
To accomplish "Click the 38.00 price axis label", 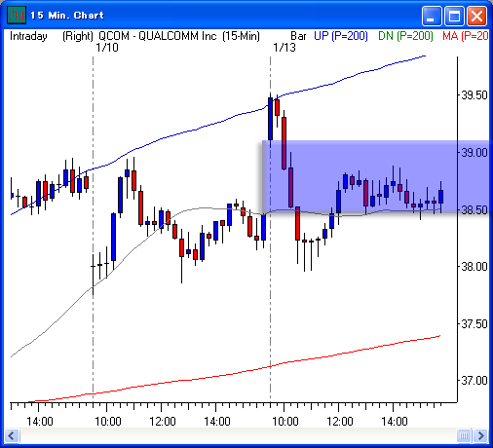I will tap(474, 267).
